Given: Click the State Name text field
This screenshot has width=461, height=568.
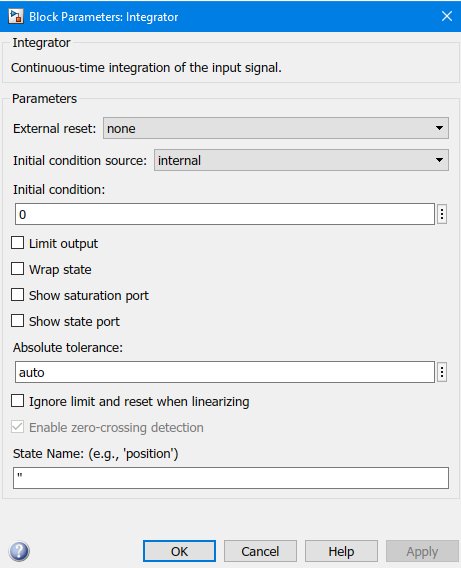Looking at the screenshot, I should click(x=231, y=478).
